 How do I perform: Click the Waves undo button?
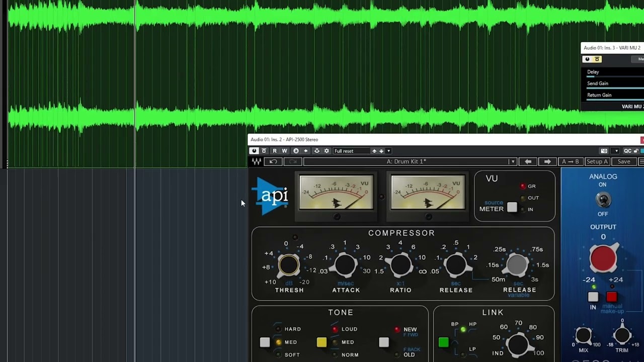[273, 161]
